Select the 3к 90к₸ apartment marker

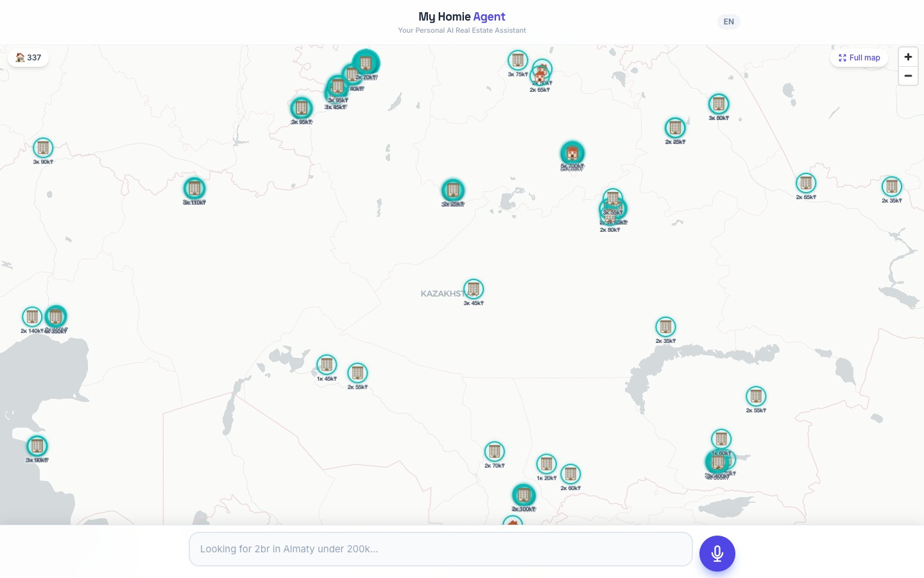point(43,148)
